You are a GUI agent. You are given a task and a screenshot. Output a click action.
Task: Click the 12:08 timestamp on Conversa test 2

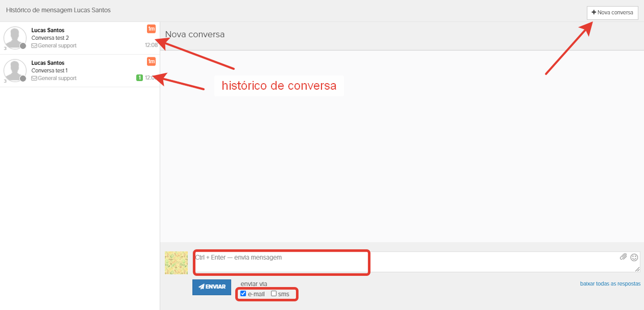click(x=151, y=46)
